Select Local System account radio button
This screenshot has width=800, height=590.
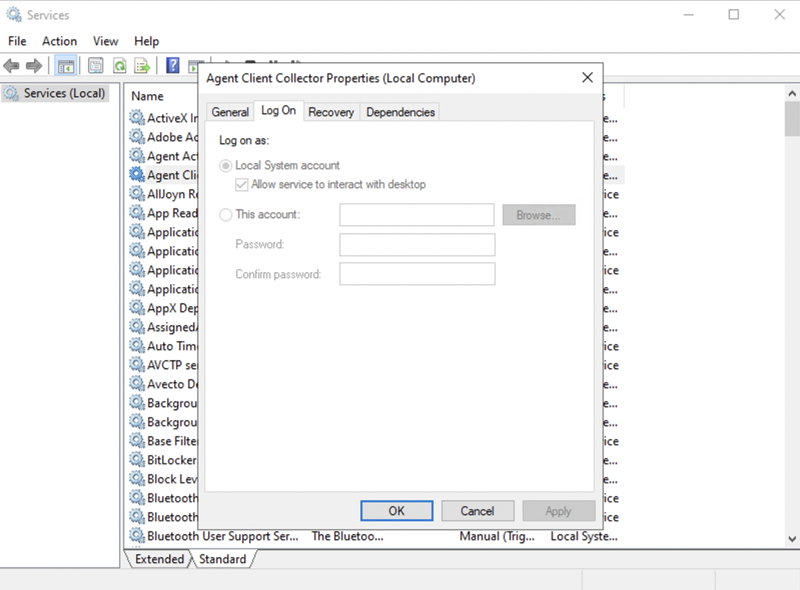[x=226, y=165]
